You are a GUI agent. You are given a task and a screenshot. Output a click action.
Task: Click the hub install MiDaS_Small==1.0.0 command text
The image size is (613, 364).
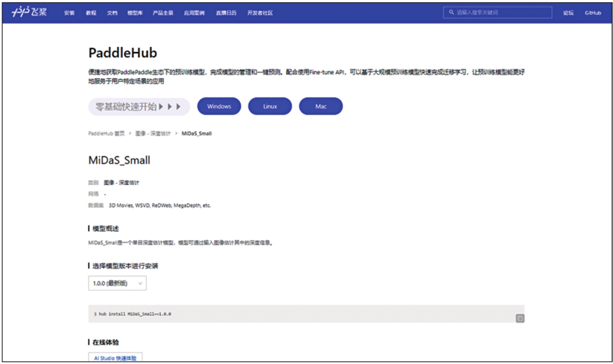[x=132, y=314]
